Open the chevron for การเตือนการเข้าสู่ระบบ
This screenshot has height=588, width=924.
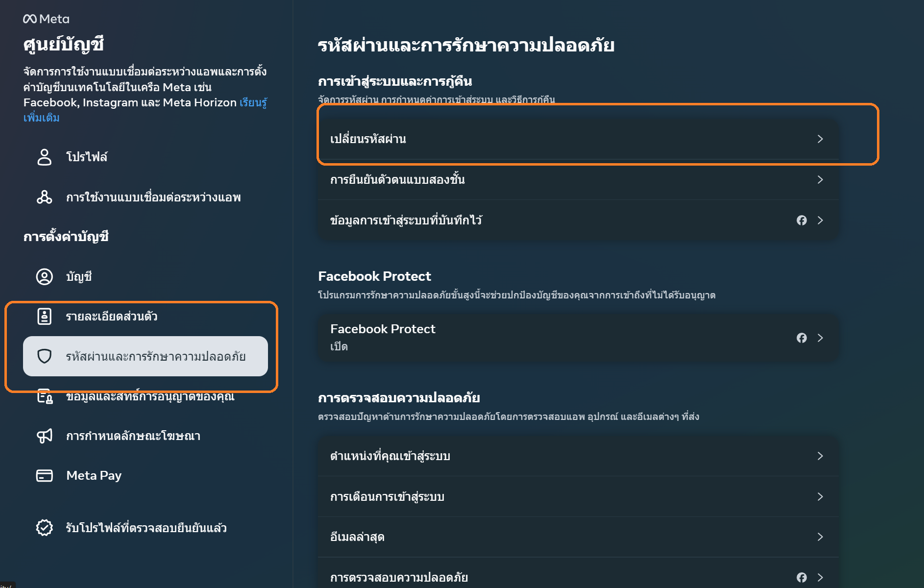820,497
